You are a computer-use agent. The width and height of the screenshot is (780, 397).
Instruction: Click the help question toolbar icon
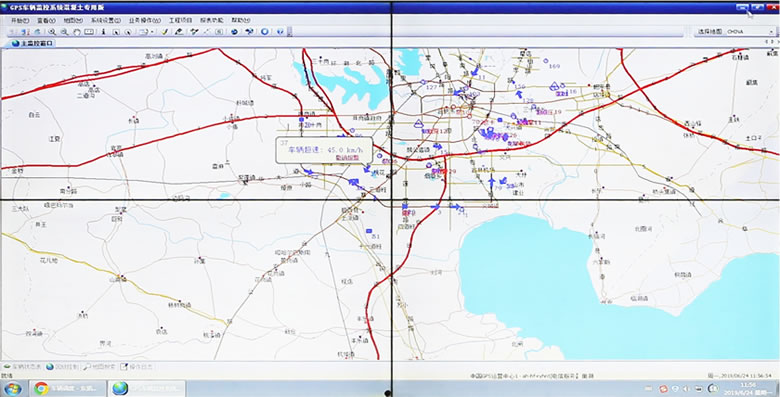pyautogui.click(x=280, y=32)
